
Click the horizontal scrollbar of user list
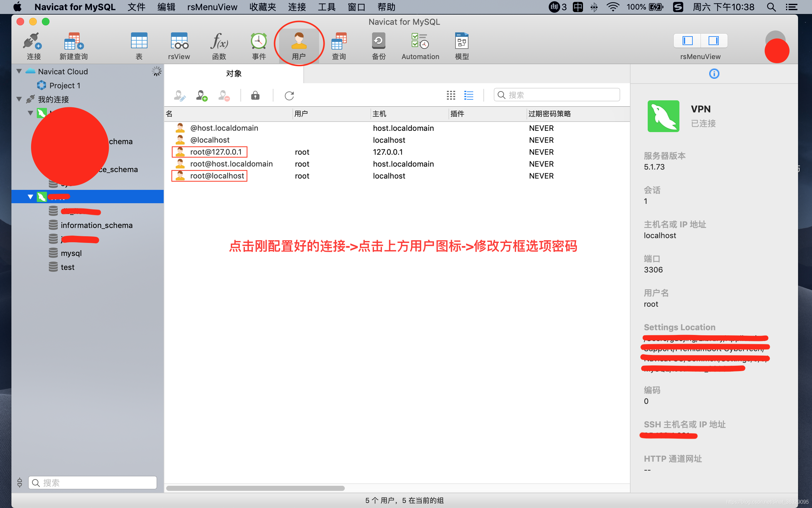pos(255,488)
